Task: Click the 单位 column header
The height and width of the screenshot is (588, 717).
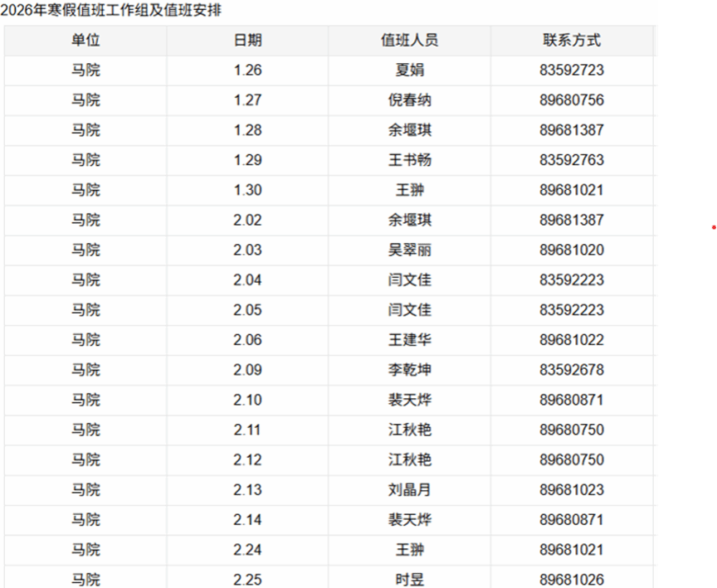Action: pyautogui.click(x=85, y=40)
